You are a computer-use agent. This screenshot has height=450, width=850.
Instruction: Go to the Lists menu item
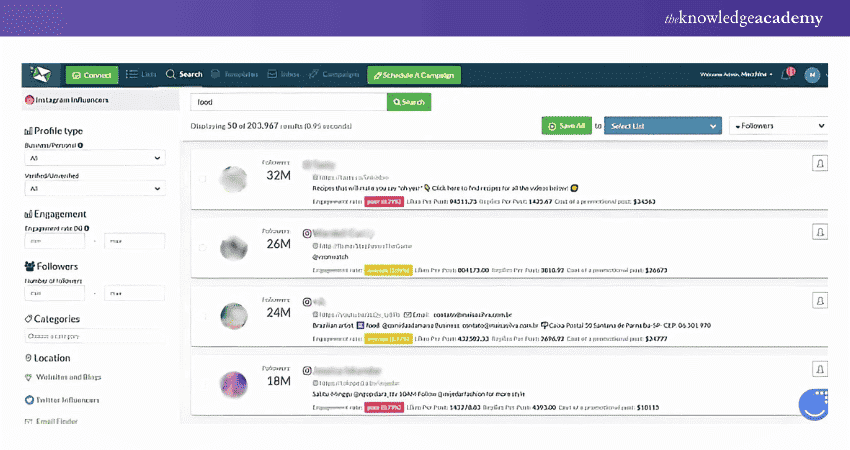(141, 75)
